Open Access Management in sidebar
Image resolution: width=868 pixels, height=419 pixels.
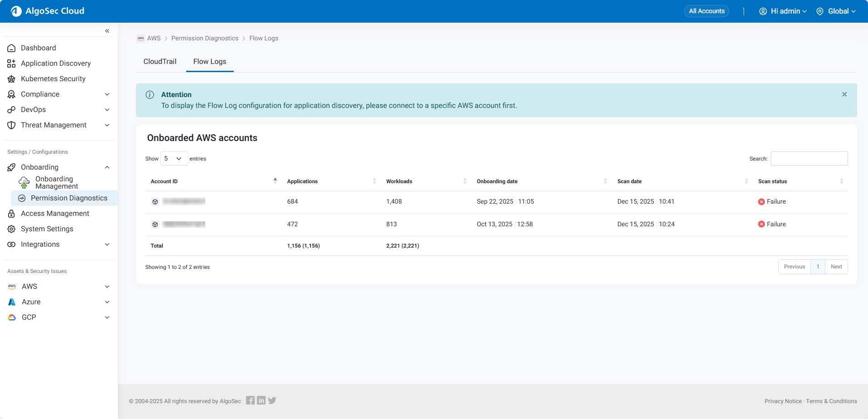(55, 214)
